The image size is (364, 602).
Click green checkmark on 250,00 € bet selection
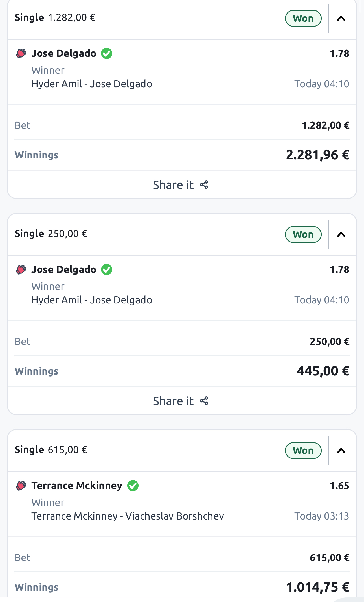[107, 270]
